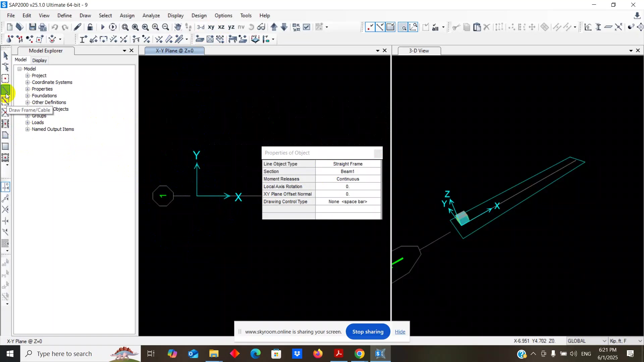This screenshot has height=362, width=644.
Task: Open the GLOBAL coordinate system dropdown
Action: [x=587, y=341]
